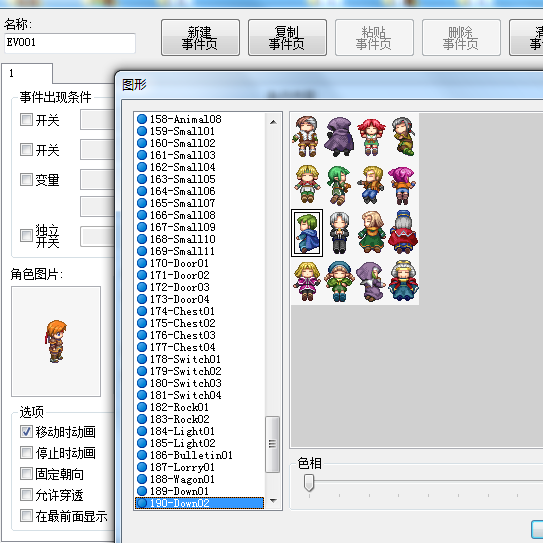Click the blue icon beside 182-Rock01
Viewport: 543px width, 543px height.
click(x=142, y=407)
